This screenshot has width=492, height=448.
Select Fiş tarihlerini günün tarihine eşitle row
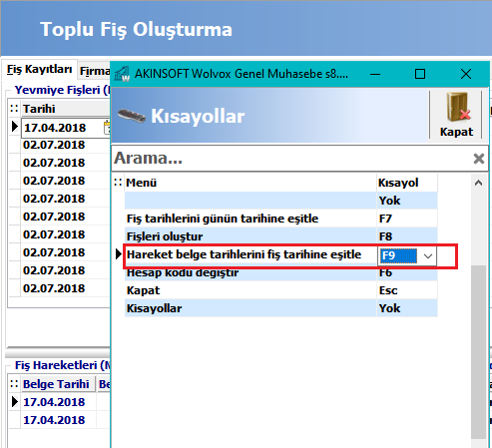tap(281, 219)
